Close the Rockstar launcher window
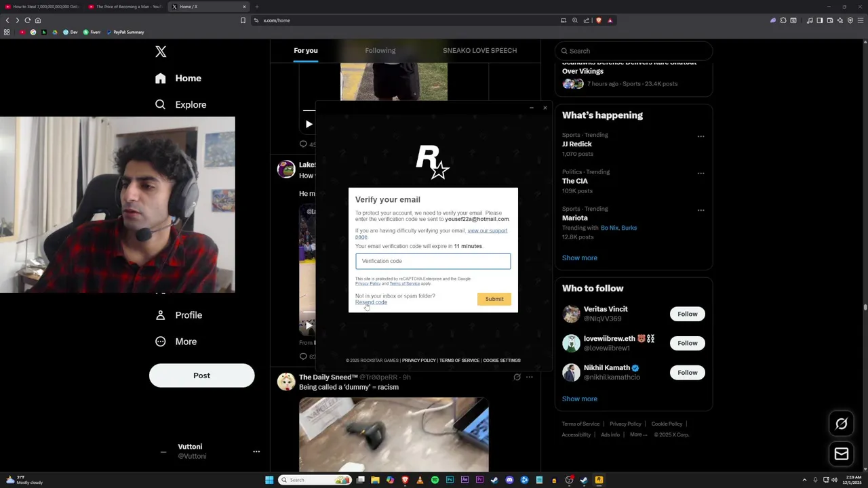868x488 pixels. coord(545,108)
